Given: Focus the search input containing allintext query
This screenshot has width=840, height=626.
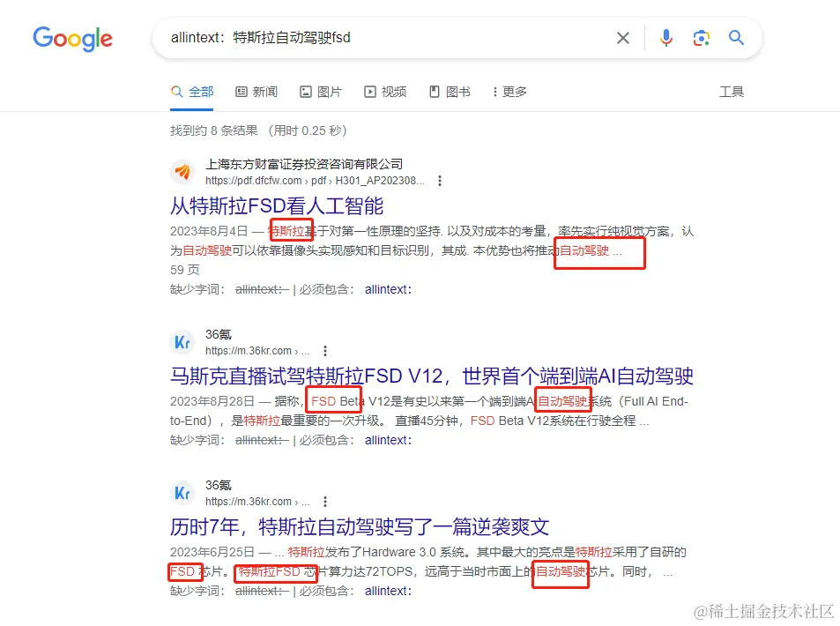Looking at the screenshot, I should (386, 38).
